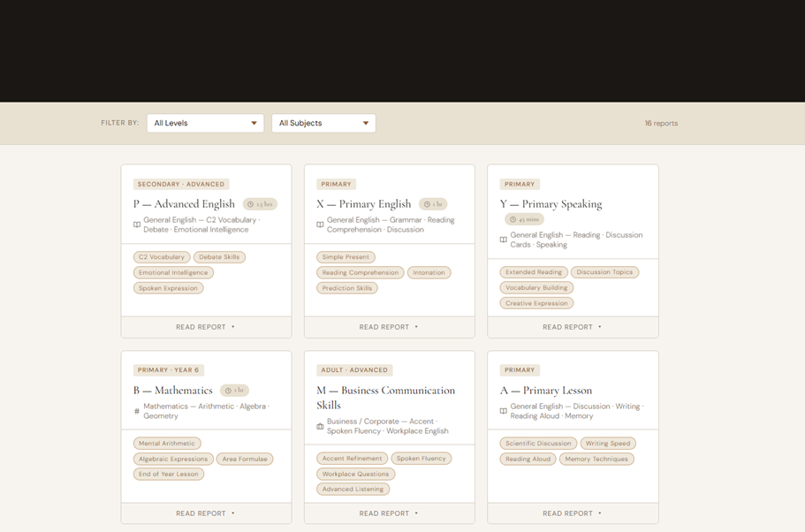The image size is (805, 532).
Task: Select the Discussion Topics tag
Action: (x=604, y=272)
